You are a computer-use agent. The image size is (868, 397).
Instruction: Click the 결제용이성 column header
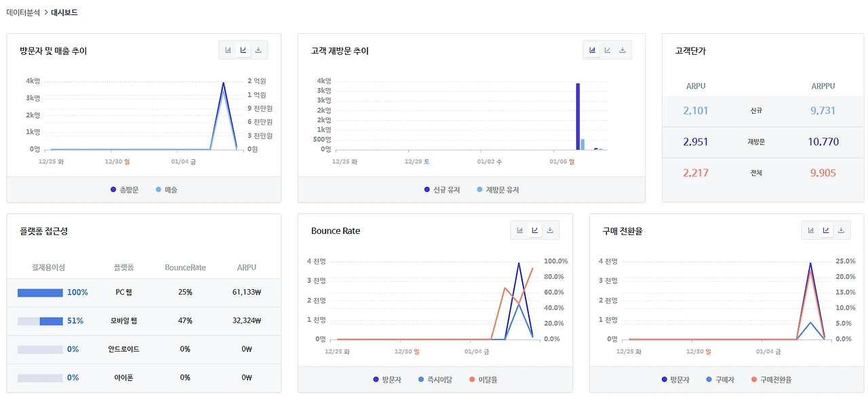pos(48,268)
